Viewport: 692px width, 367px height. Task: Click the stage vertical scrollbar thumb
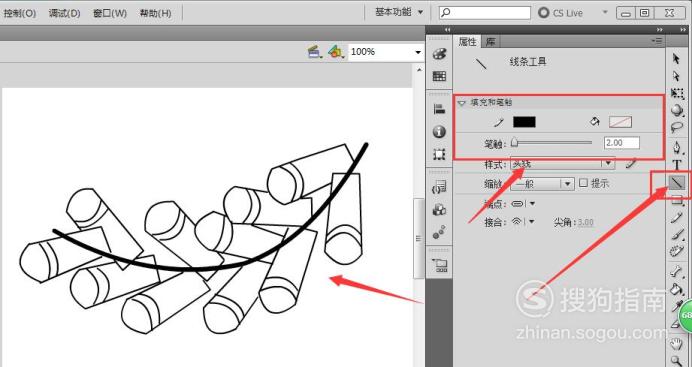(418, 238)
